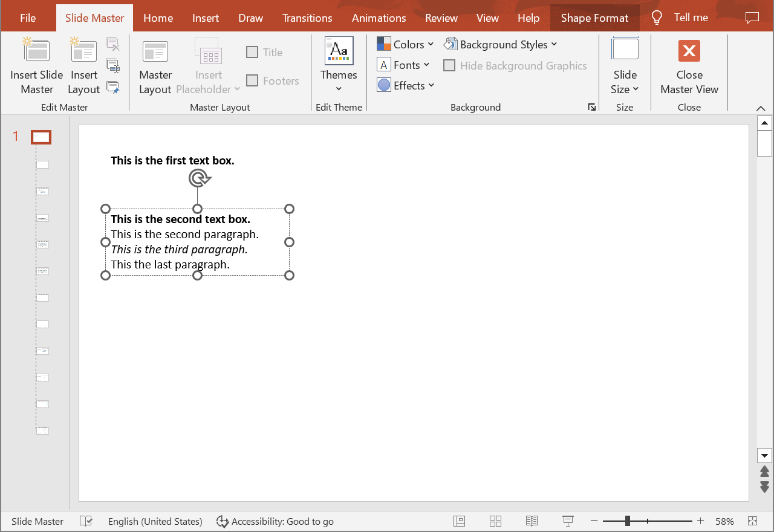Toggle Hide Background Graphics checkbox
774x532 pixels.
pos(449,65)
